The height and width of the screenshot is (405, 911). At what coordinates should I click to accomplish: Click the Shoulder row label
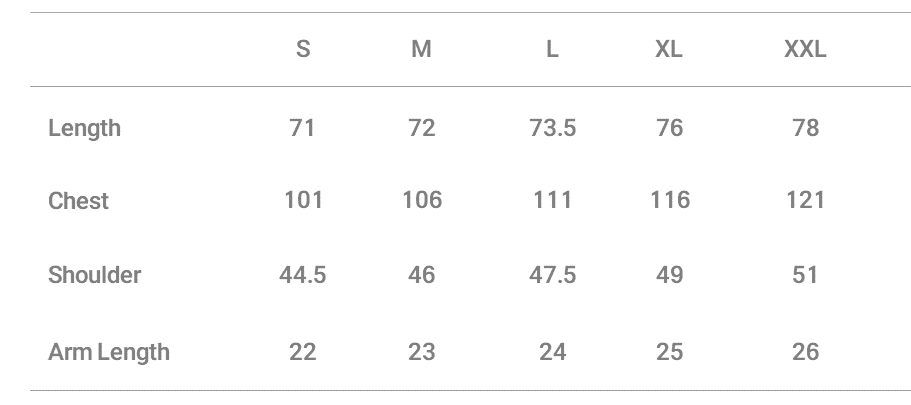pos(94,275)
